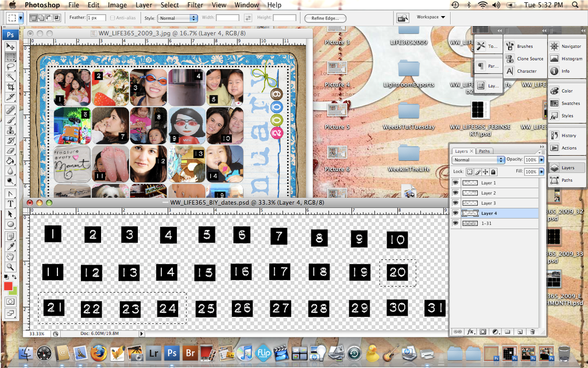The image size is (588, 368).
Task: Open the Image menu
Action: tap(117, 5)
